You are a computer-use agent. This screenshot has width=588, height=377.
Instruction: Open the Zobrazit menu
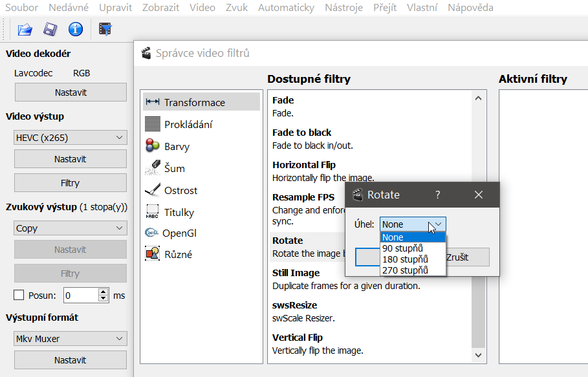coord(161,8)
